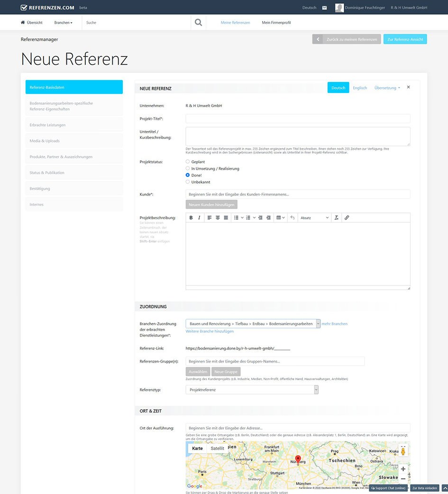Set project status to 'In Umsetzung / Realisierung'
Viewport: 448px width, 494px height.
tap(187, 168)
